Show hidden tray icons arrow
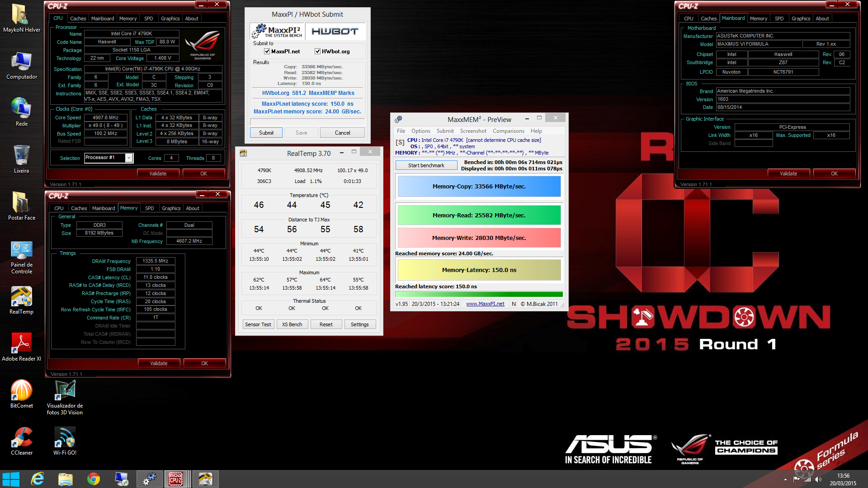868x488 pixels. 785,479
